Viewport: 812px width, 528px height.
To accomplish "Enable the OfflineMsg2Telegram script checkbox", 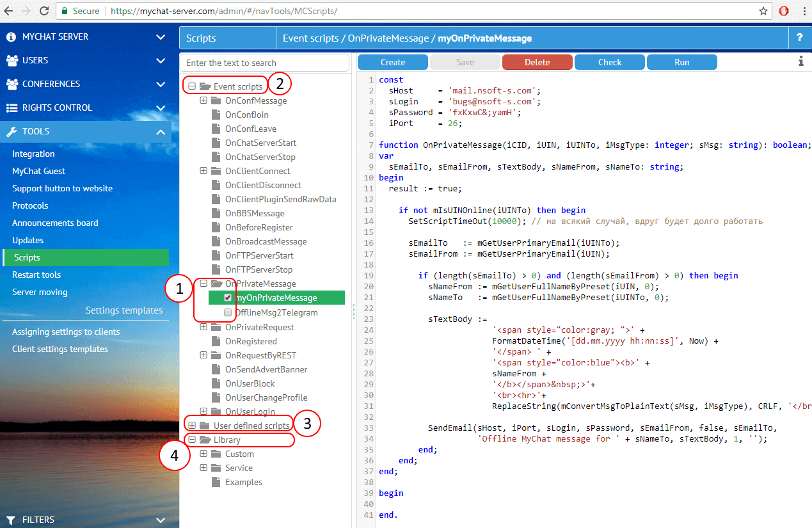I will coord(228,312).
